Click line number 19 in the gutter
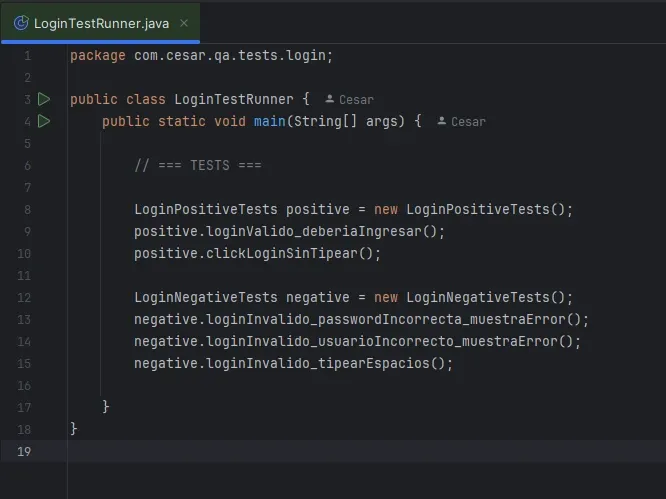 point(24,451)
